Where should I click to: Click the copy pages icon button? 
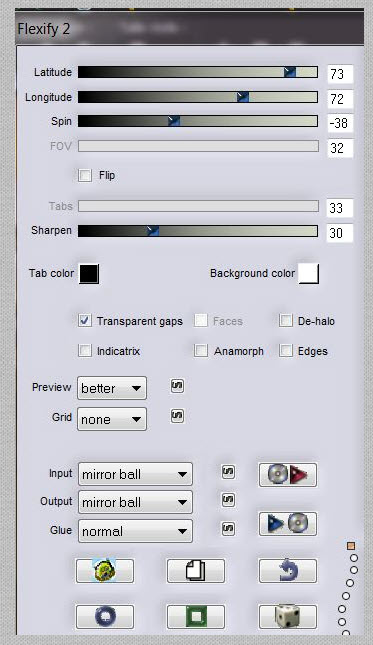(x=196, y=571)
